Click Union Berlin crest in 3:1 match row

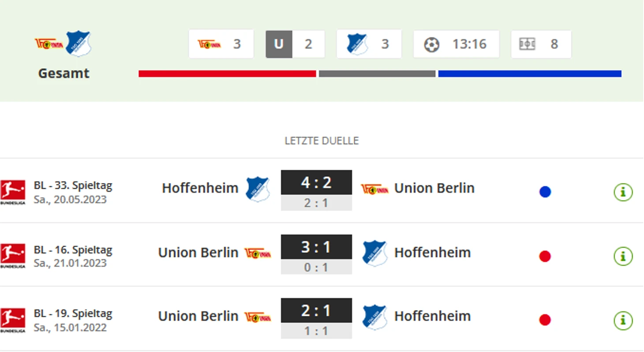pyautogui.click(x=258, y=253)
